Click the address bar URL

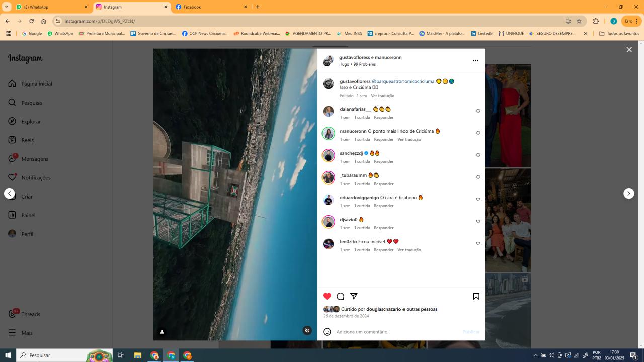point(100,21)
